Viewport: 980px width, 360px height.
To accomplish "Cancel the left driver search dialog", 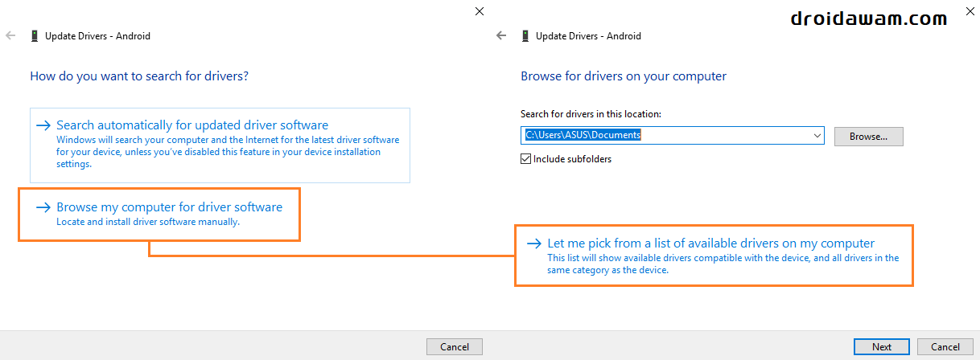I will coord(454,346).
